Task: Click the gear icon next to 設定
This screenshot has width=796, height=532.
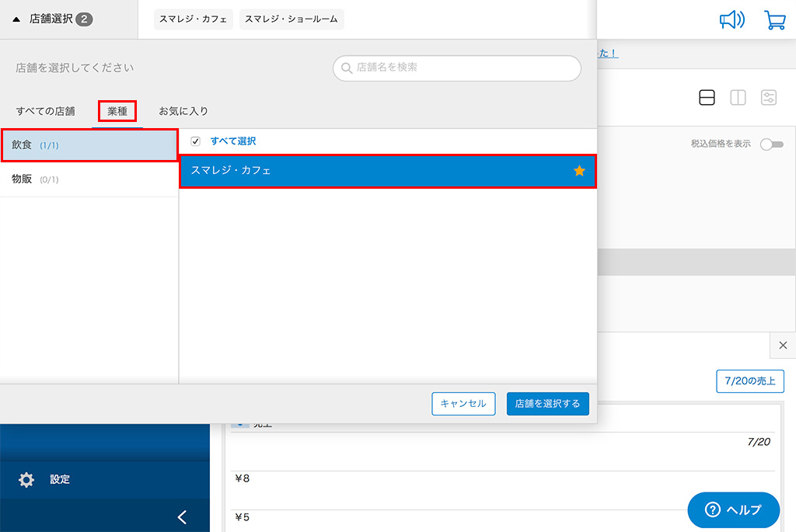Action: coord(26,479)
